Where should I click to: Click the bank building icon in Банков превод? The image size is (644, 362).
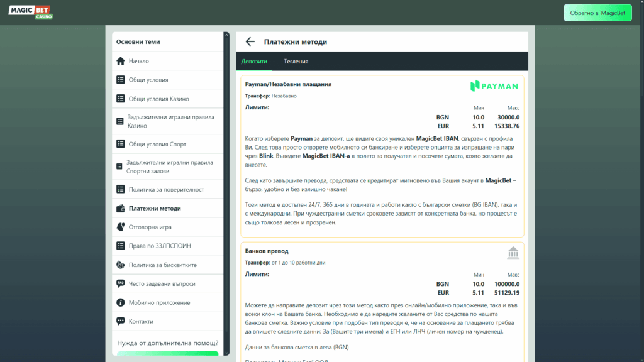pyautogui.click(x=513, y=253)
